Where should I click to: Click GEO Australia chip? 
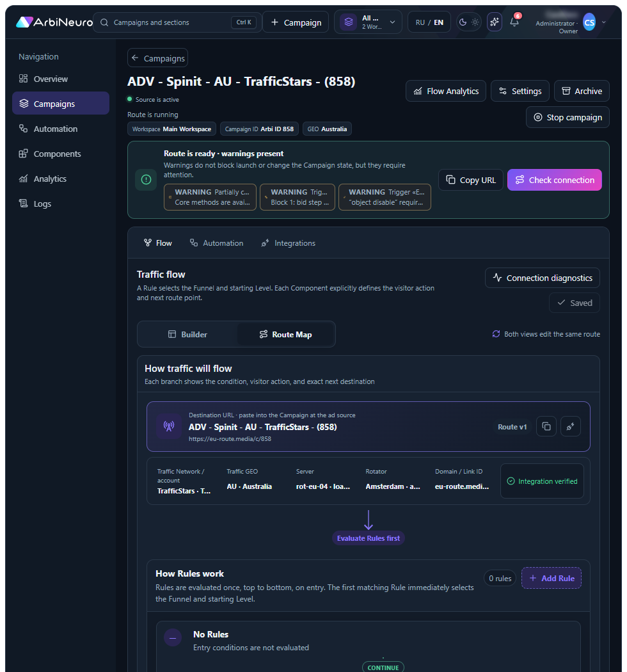coord(327,129)
